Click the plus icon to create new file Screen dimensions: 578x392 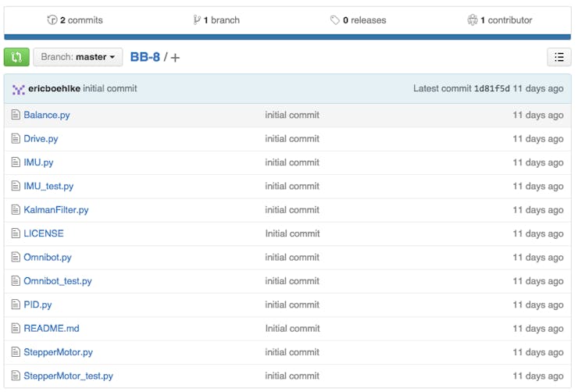pos(175,58)
